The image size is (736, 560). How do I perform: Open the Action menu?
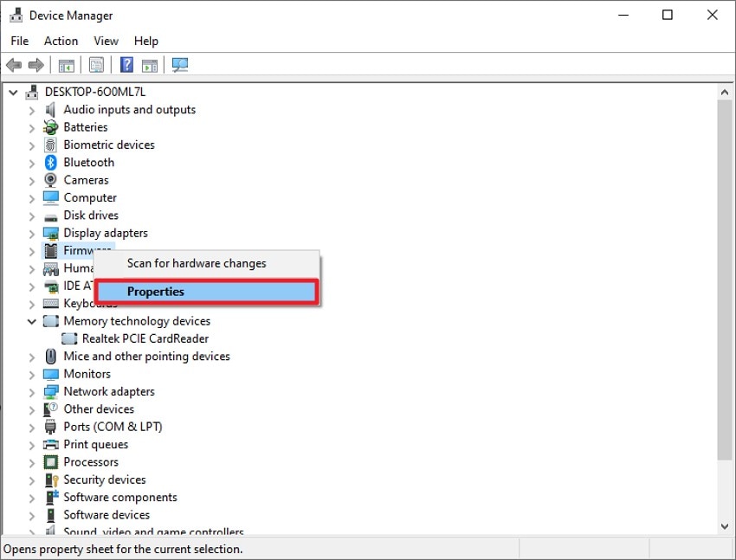coord(61,41)
